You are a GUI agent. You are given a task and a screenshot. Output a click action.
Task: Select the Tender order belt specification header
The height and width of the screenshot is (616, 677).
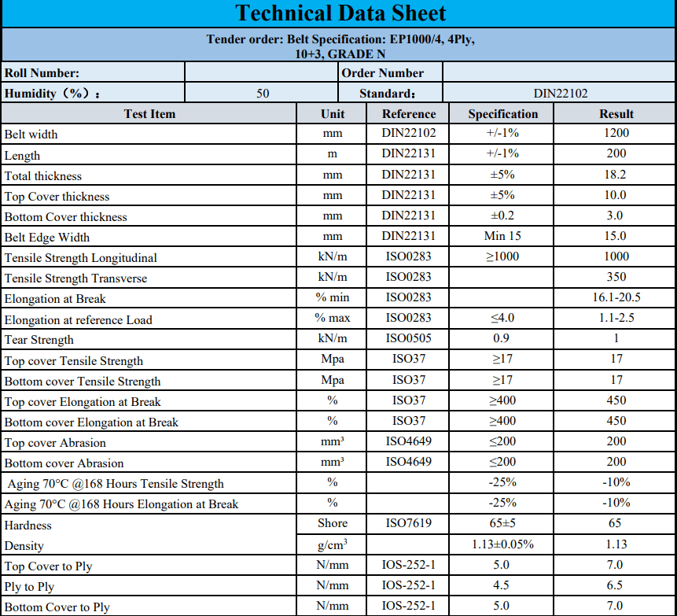click(x=340, y=46)
